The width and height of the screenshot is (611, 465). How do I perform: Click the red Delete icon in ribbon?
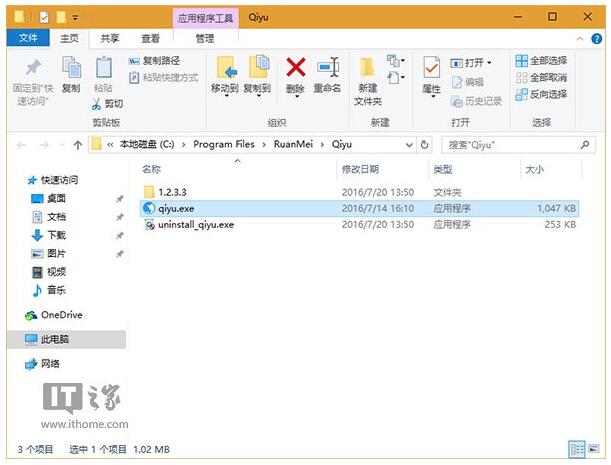coord(295,69)
